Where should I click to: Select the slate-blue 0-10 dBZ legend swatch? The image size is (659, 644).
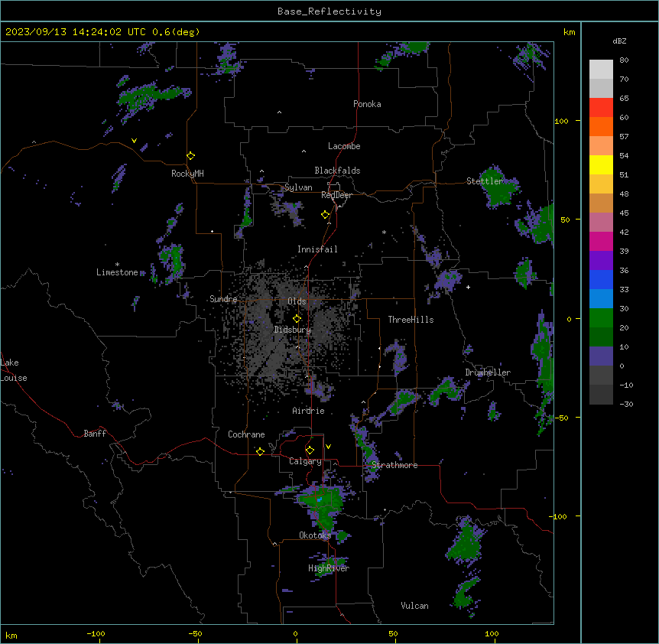point(601,356)
